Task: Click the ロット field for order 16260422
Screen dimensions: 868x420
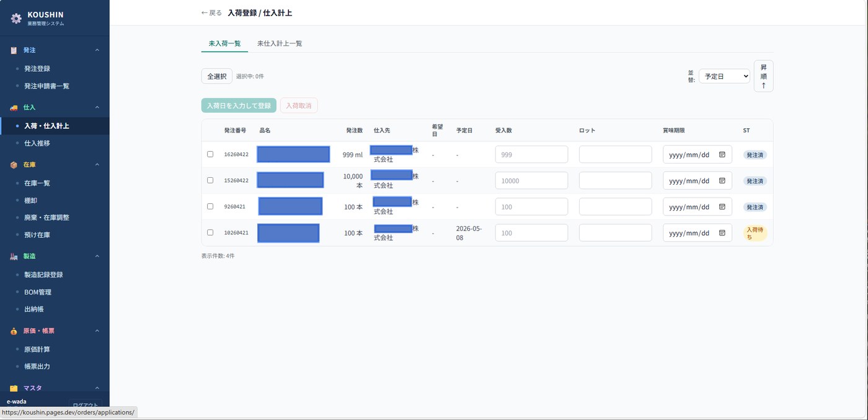Action: 615,154
